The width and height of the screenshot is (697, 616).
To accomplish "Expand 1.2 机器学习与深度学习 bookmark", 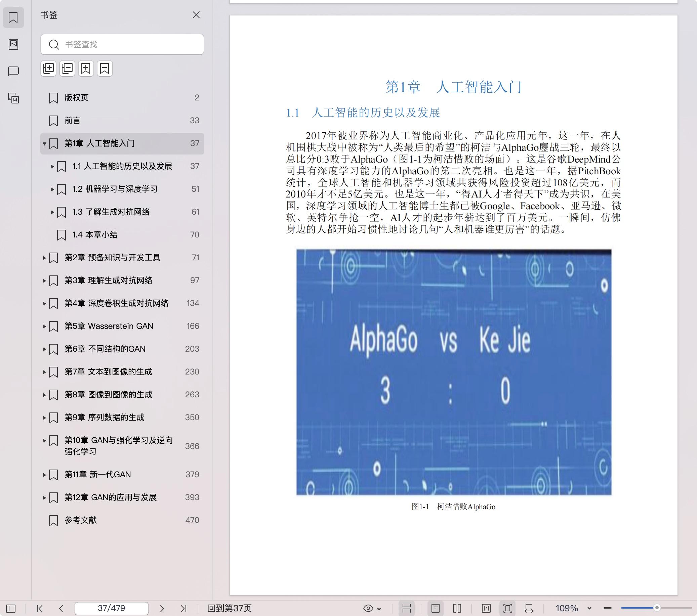I will (52, 189).
